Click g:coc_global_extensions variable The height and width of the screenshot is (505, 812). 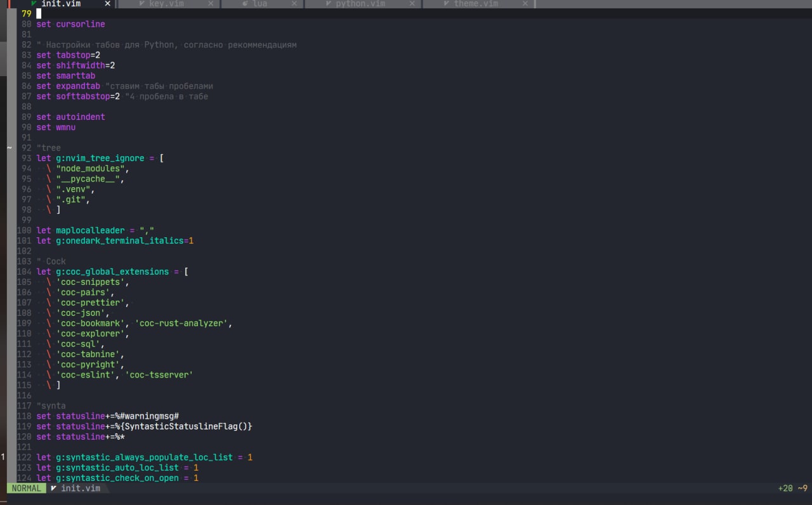click(112, 272)
